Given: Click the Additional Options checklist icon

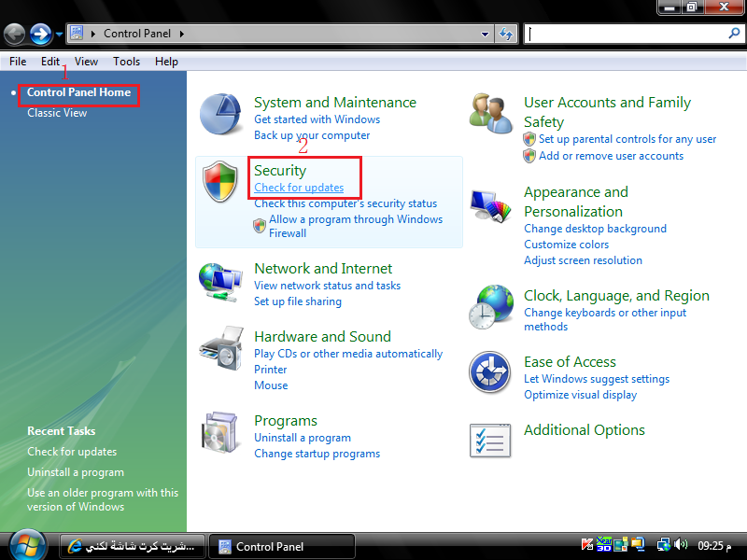Looking at the screenshot, I should click(x=490, y=441).
